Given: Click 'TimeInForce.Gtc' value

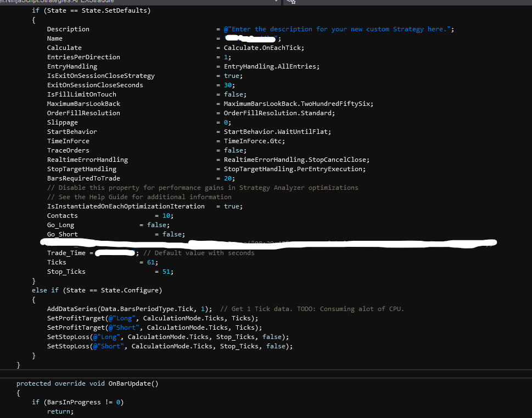Looking at the screenshot, I should pyautogui.click(x=253, y=141).
